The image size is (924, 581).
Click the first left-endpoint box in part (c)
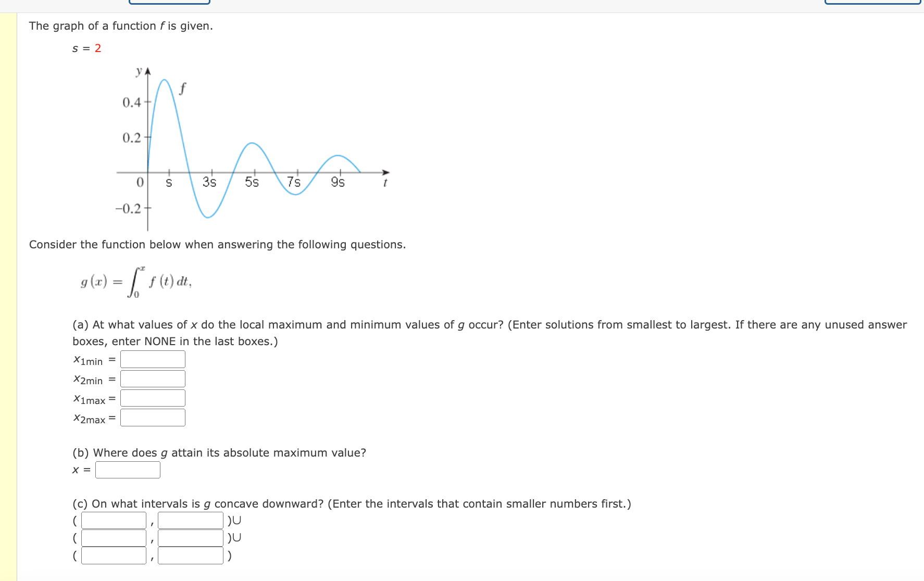point(114,520)
